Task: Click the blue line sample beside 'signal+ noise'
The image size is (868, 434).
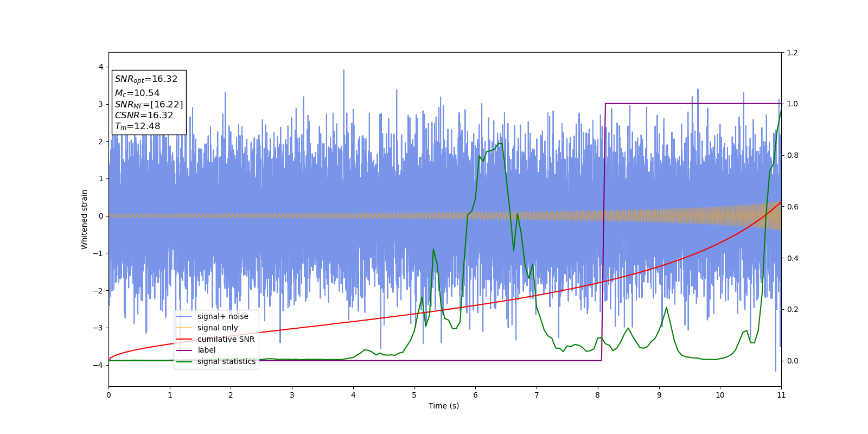Action: click(184, 317)
